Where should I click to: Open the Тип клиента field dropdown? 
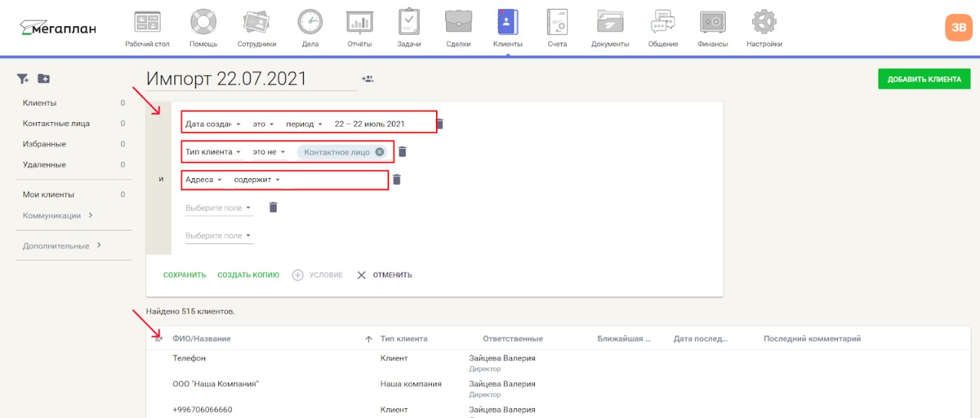click(214, 152)
